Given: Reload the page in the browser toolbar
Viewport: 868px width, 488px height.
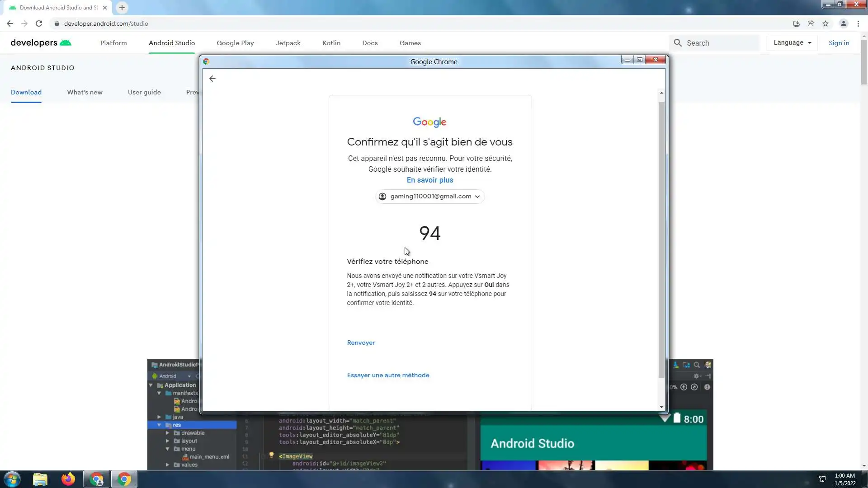Looking at the screenshot, I should [x=39, y=23].
